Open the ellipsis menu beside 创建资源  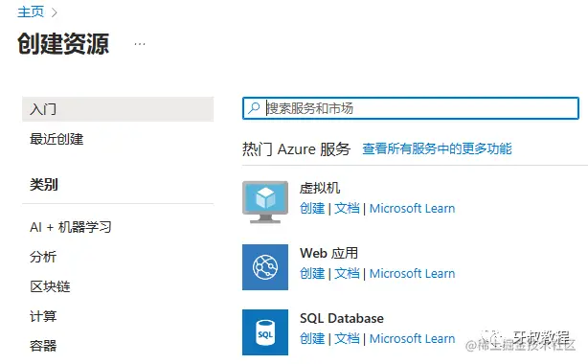[140, 44]
